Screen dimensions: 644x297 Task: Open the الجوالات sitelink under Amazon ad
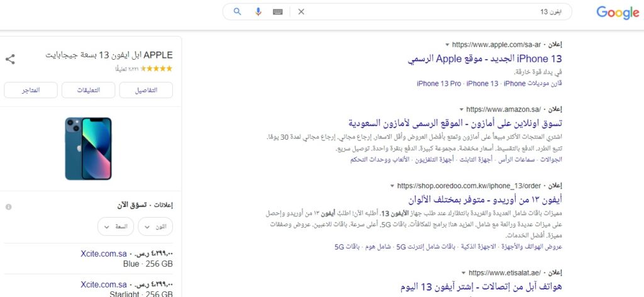coord(552,160)
